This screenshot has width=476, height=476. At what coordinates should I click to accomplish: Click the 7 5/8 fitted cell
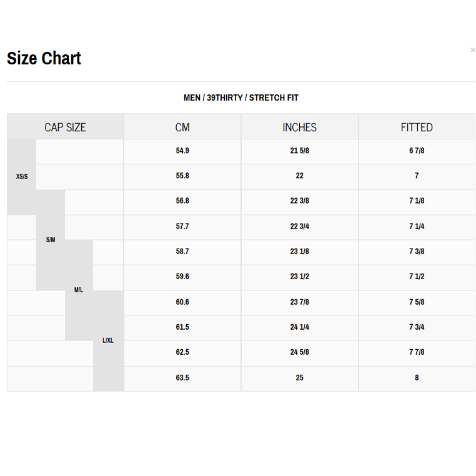click(417, 302)
